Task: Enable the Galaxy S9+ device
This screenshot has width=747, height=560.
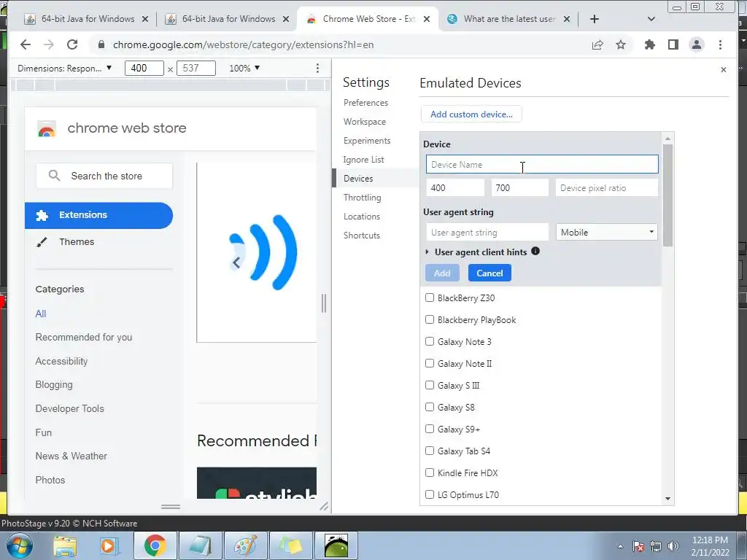Action: pyautogui.click(x=429, y=429)
